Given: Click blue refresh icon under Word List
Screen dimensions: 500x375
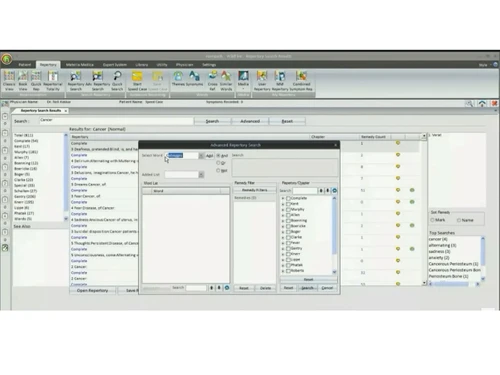Looking at the screenshot, I should pyautogui.click(x=227, y=288).
